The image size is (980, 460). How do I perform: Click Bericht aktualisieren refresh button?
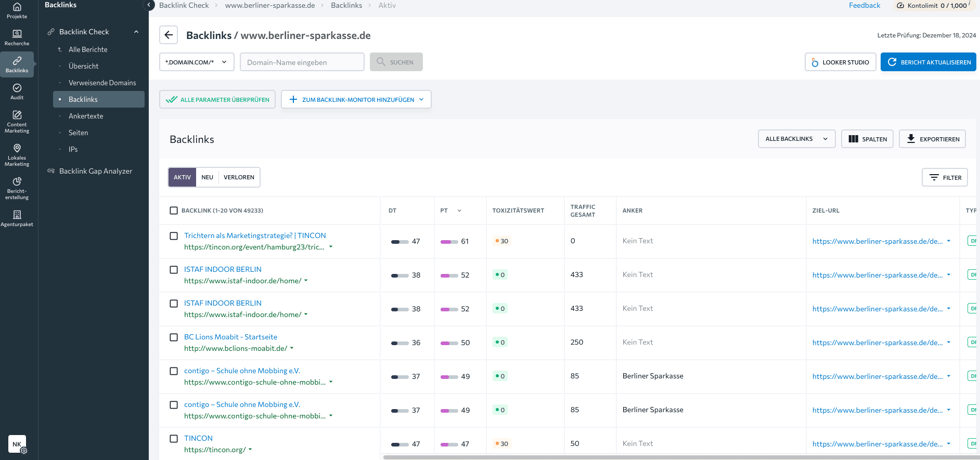point(929,62)
